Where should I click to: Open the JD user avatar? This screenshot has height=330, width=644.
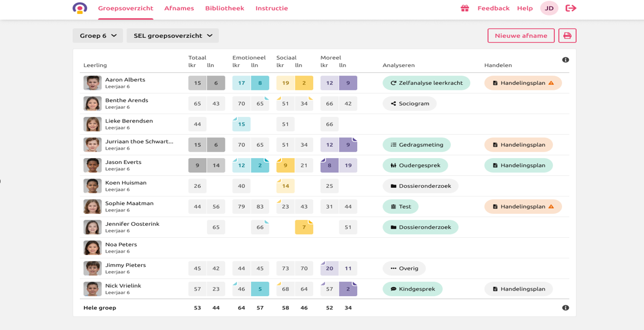coord(549,8)
